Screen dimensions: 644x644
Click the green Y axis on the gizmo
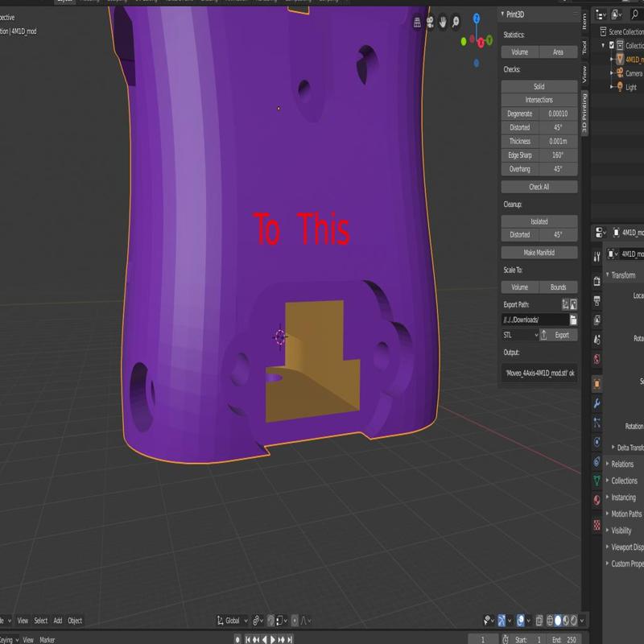[x=489, y=39]
